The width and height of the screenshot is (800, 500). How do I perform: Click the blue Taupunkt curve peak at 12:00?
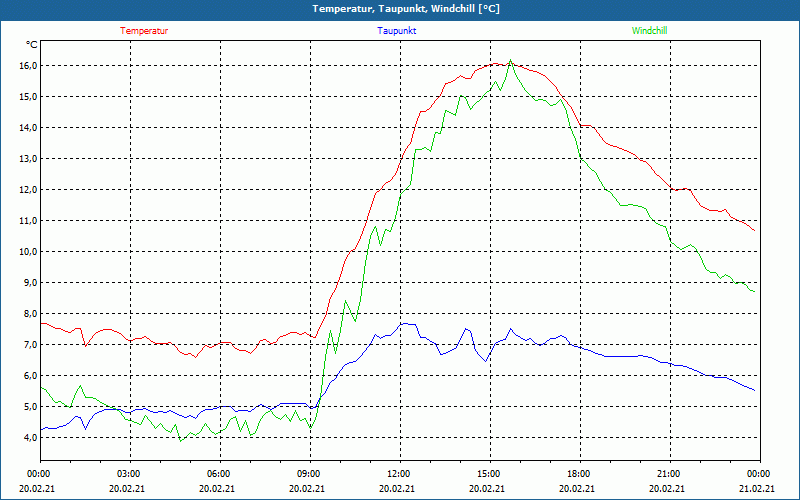(406, 323)
